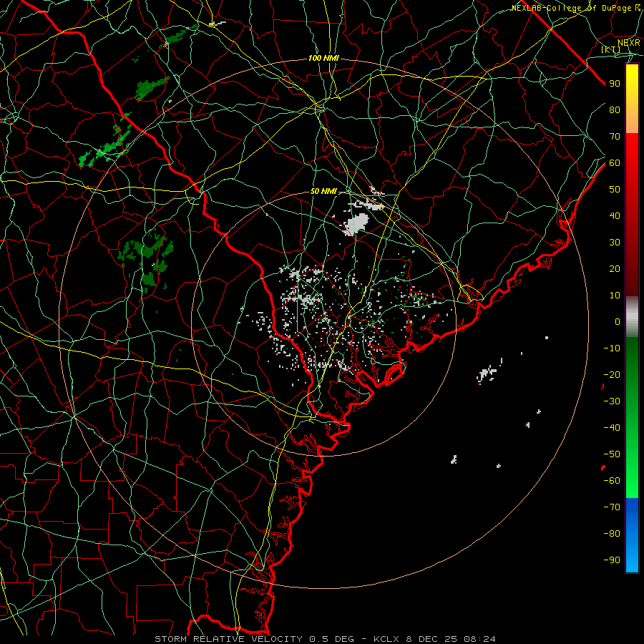
Task: Click the 30 value on velocity scale
Action: [x=615, y=243]
